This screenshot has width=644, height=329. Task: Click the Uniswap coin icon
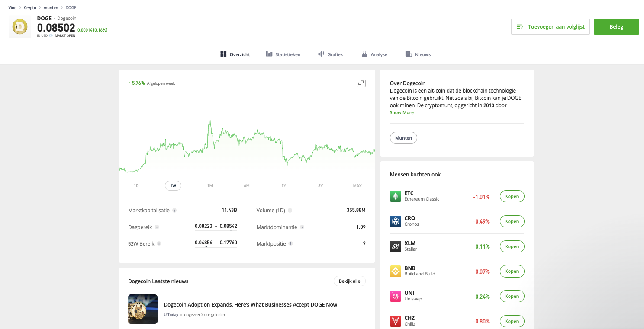(396, 296)
